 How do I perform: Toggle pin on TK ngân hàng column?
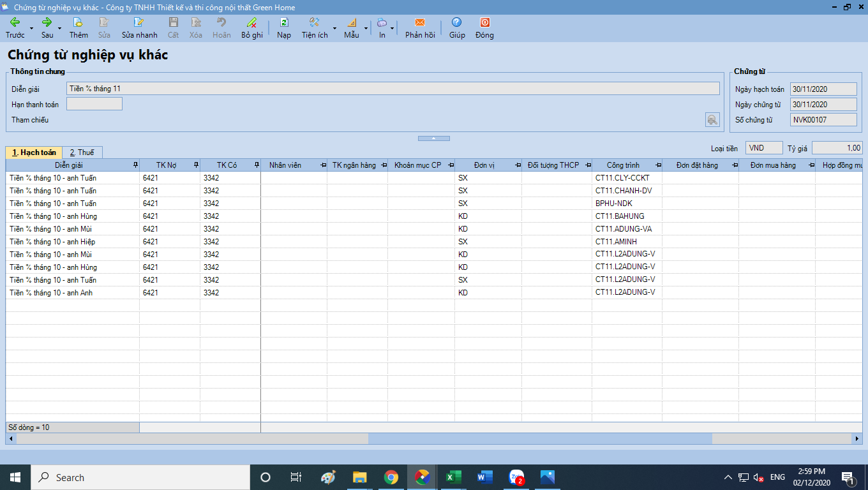[x=384, y=165]
